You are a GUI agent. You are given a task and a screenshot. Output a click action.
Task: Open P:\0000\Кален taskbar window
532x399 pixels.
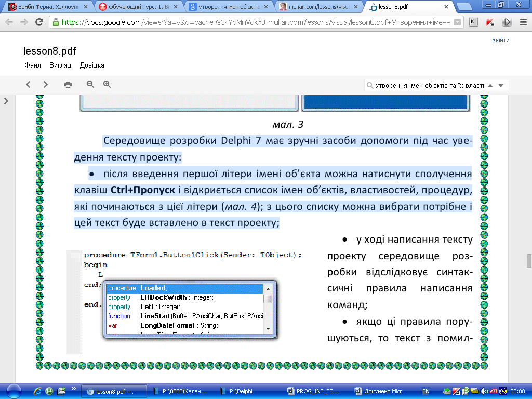[x=181, y=392]
